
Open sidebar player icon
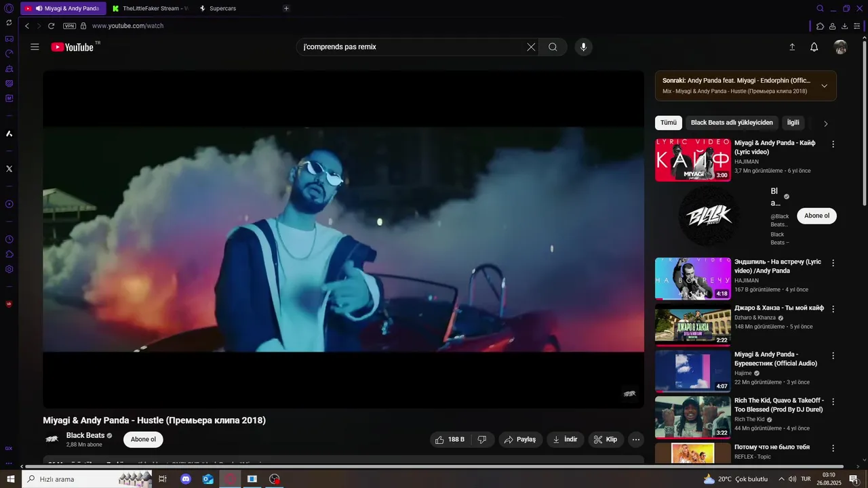(9, 204)
